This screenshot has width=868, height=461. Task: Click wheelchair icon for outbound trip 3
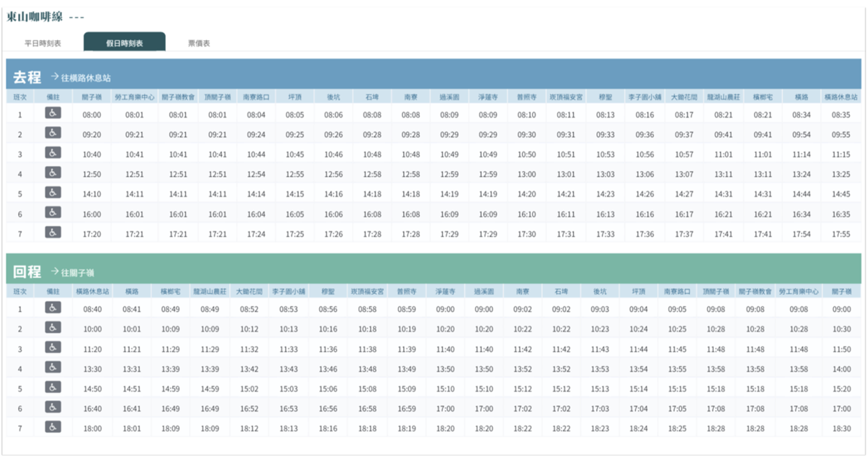pos(53,153)
